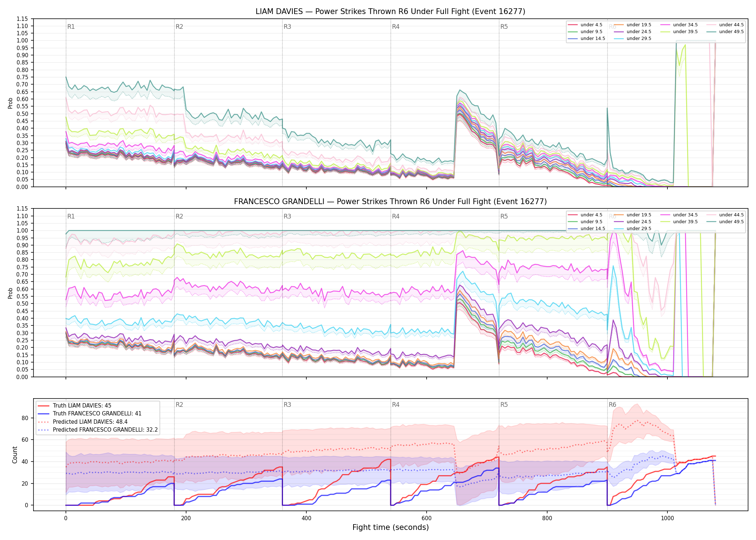This screenshot has width=756, height=540.
Task: Click 'Prob' axis label of Grandelli chart
Action: pos(10,293)
